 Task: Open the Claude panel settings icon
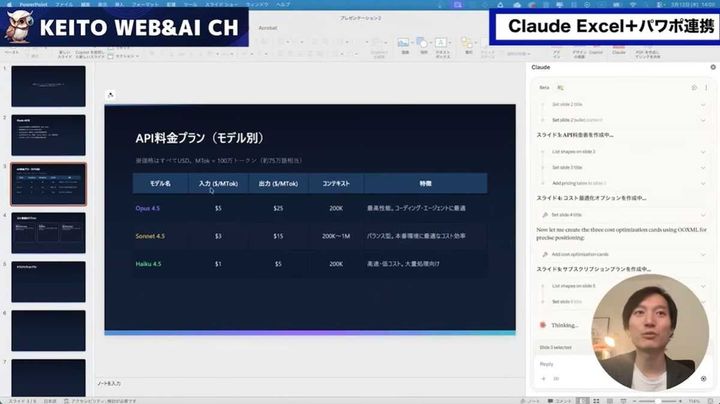pyautogui.click(x=713, y=67)
